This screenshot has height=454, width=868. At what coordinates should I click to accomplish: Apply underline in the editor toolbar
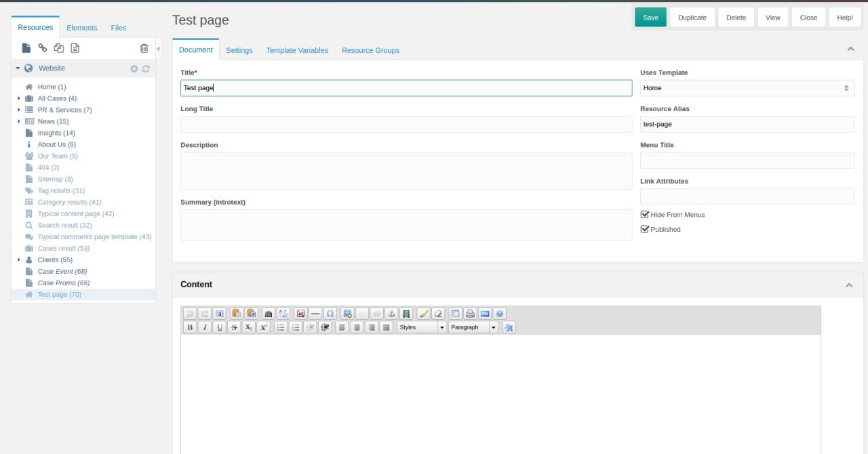point(220,327)
